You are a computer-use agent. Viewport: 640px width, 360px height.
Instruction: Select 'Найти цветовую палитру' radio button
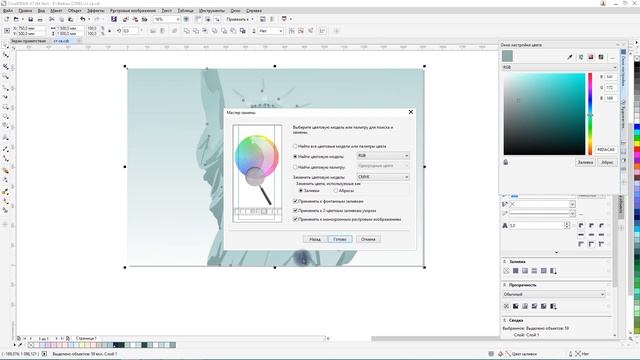click(x=295, y=167)
